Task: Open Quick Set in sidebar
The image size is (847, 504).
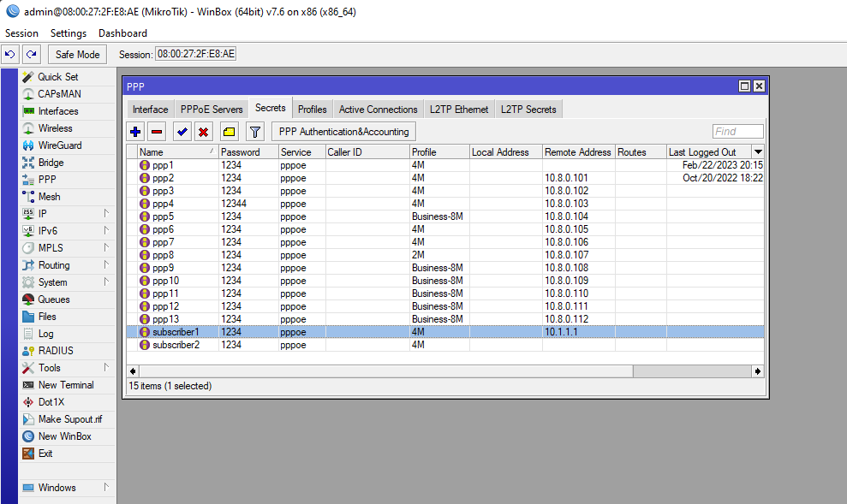Action: [68, 77]
